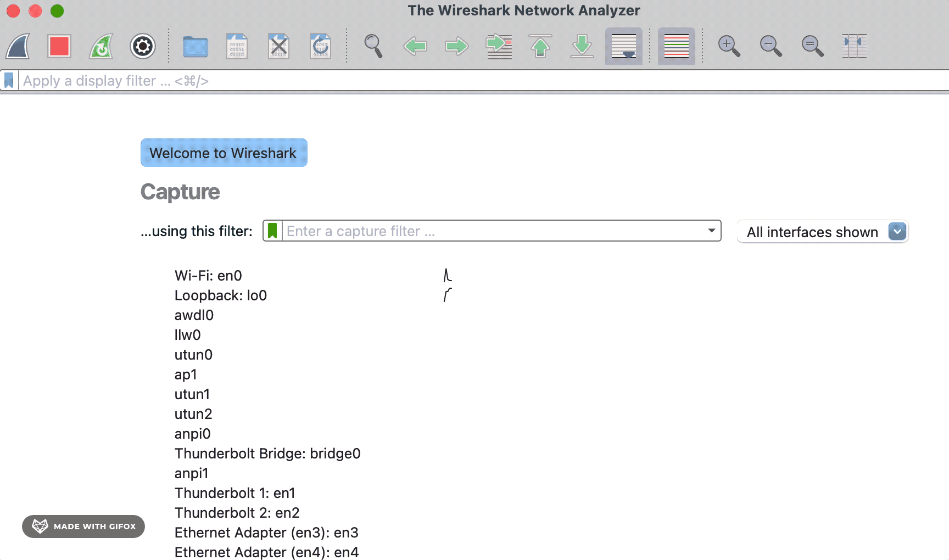Viewport: 949px width, 560px height.
Task: Go to a specified packet
Action: pos(499,46)
